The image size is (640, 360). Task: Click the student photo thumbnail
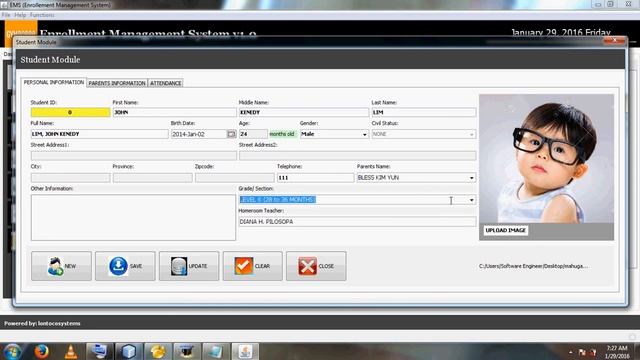point(547,159)
